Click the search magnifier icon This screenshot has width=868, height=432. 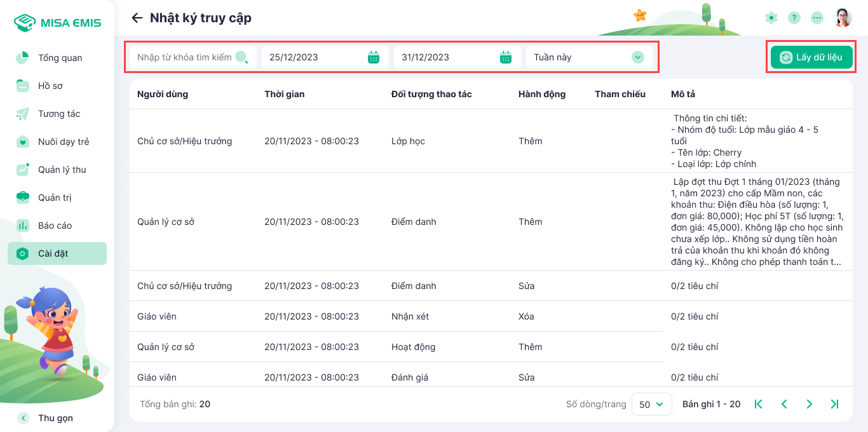(241, 57)
